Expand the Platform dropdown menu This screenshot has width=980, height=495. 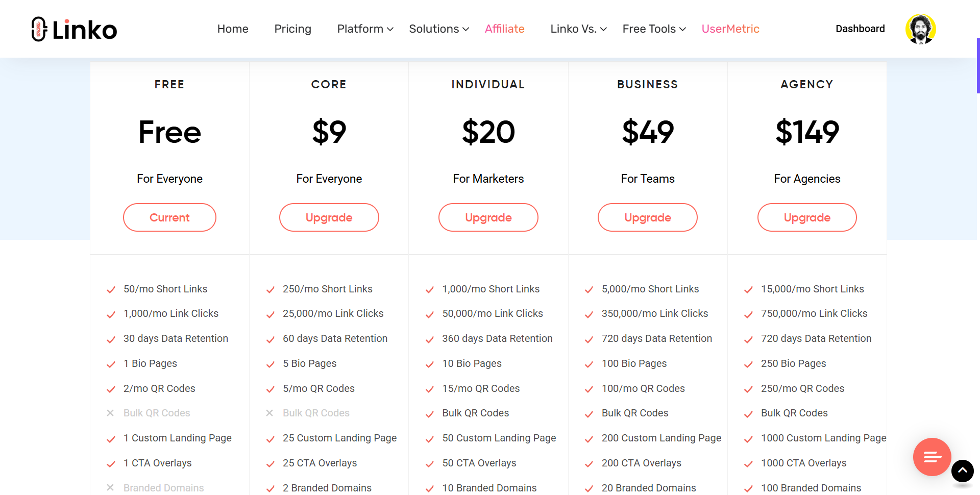click(x=365, y=29)
